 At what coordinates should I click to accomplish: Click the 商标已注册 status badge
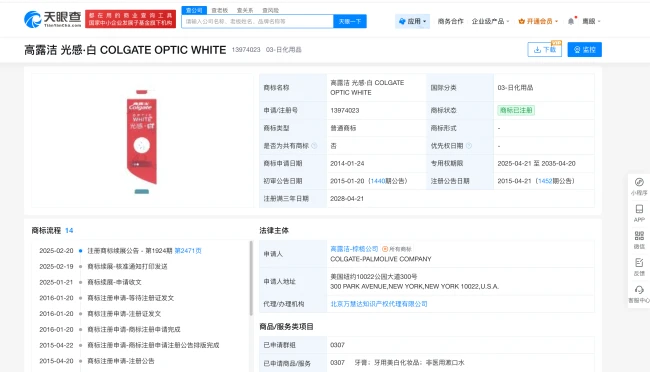click(516, 110)
